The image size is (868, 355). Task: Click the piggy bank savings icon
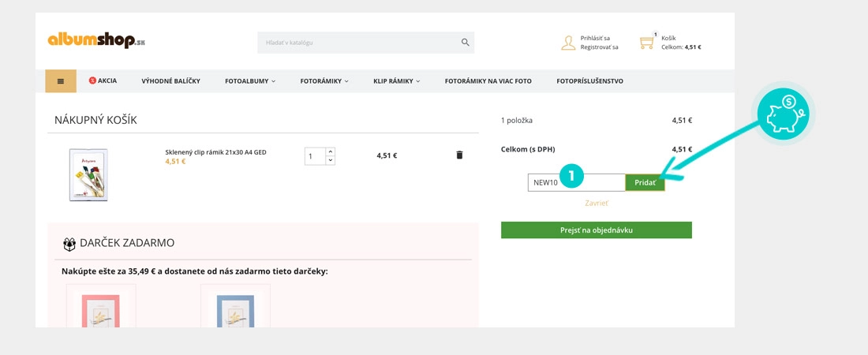784,114
